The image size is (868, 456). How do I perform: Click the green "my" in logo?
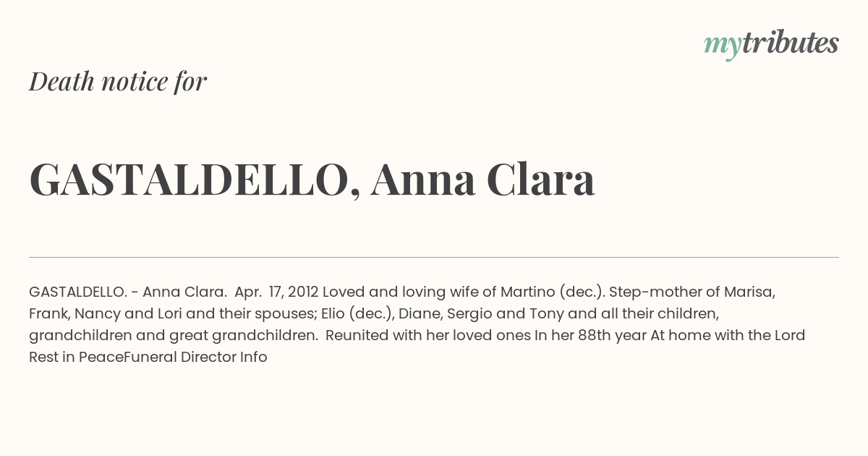(722, 46)
